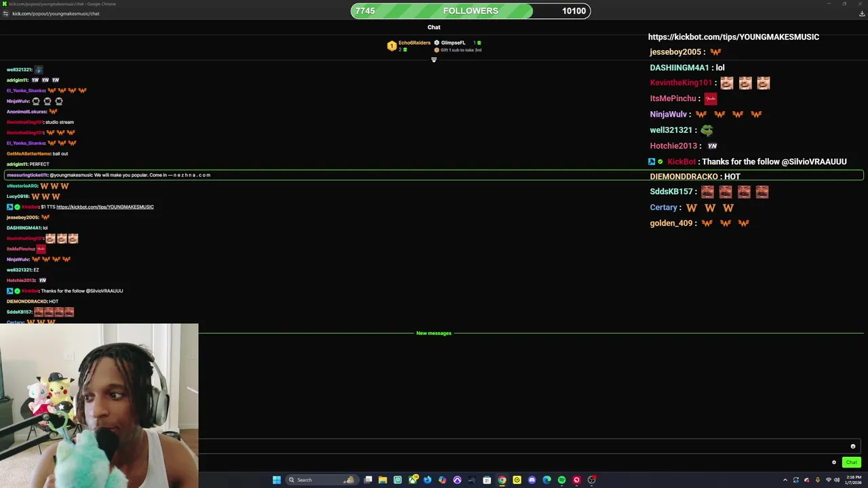Click username measuringticket111 in highlighted message

click(27, 175)
